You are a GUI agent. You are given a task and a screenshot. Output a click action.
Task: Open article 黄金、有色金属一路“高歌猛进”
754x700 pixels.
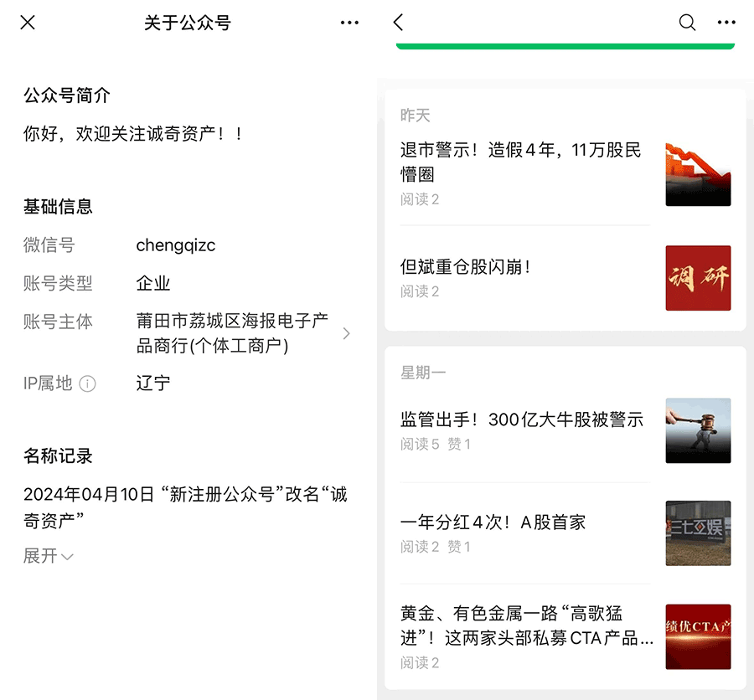pyautogui.click(x=527, y=626)
